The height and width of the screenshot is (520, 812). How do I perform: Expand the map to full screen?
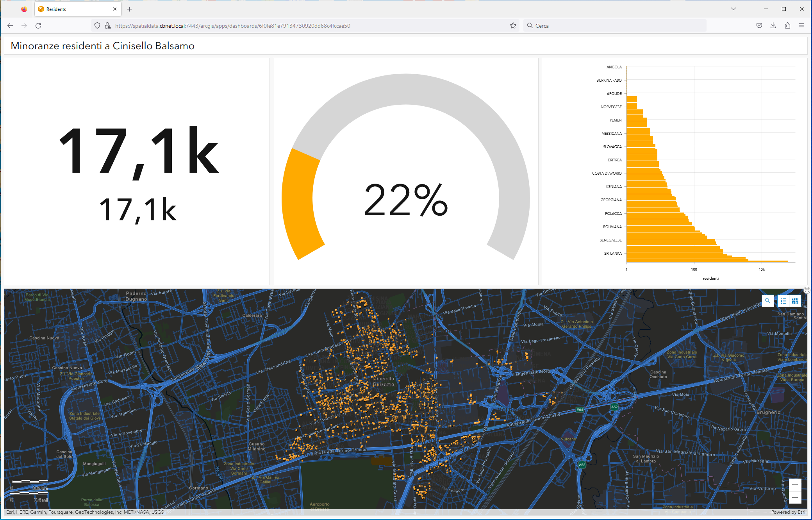(x=807, y=290)
